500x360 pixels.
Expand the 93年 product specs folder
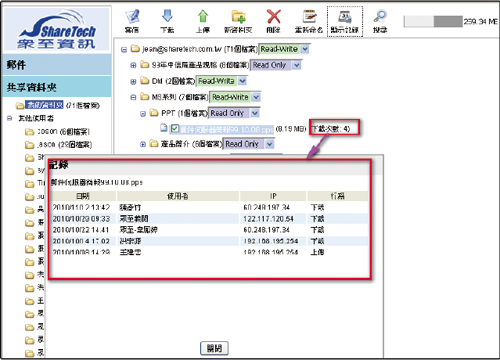[x=133, y=65]
